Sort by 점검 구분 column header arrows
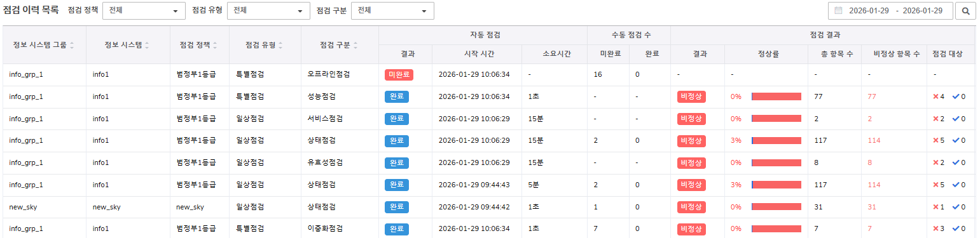 pos(356,45)
